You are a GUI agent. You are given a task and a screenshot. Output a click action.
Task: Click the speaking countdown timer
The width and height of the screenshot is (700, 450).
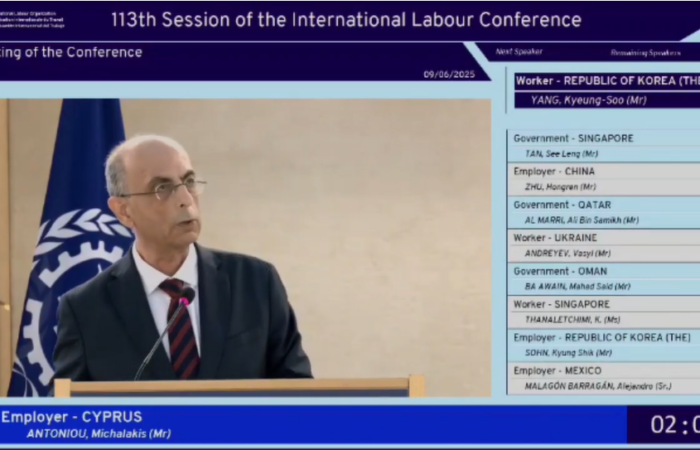[675, 425]
